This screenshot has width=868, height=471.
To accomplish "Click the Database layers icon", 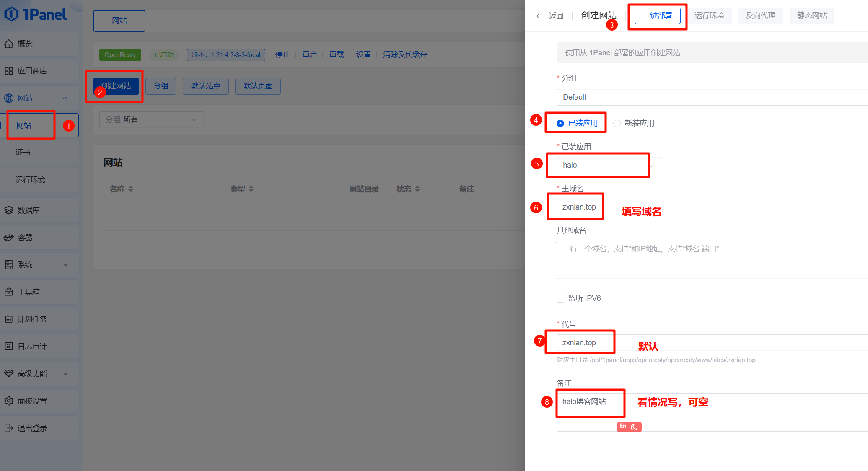I will [9, 210].
